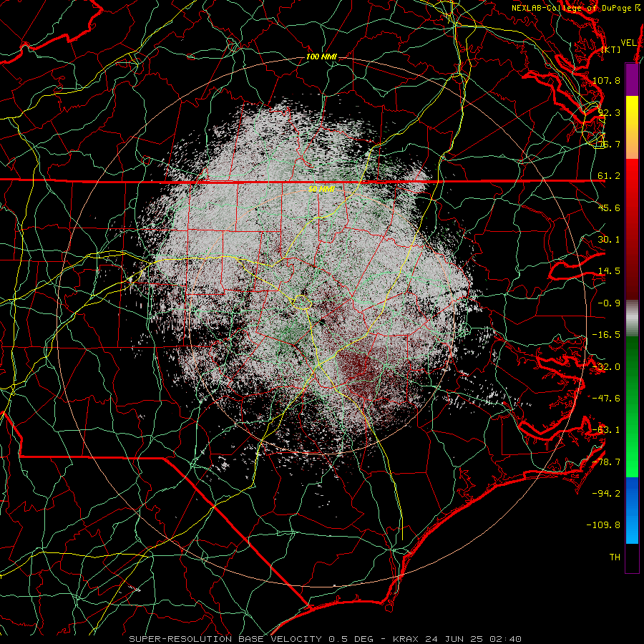Click the 61.2 velocity scale value
The image size is (644, 644).
(x=609, y=176)
